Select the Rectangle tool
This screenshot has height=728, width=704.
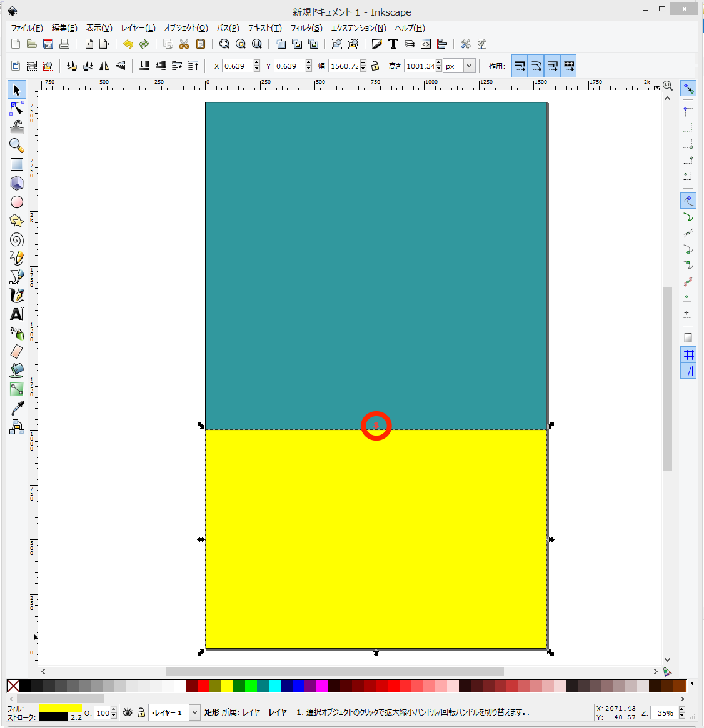(17, 164)
